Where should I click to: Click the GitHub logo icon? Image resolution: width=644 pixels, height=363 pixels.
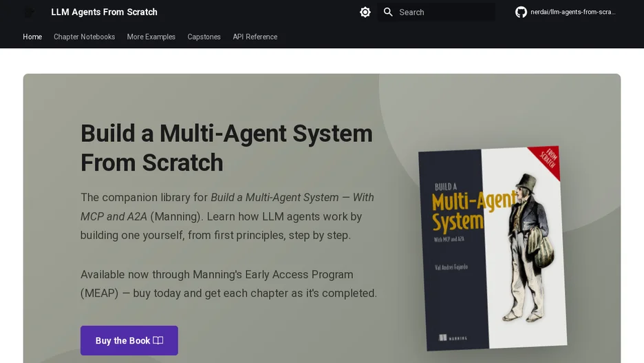pyautogui.click(x=521, y=12)
